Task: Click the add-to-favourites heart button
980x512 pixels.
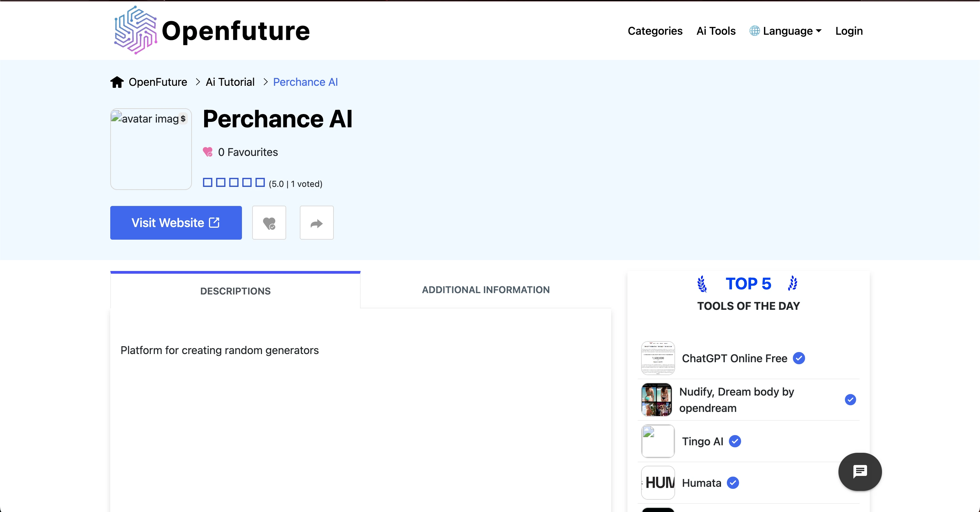Action: pos(269,223)
